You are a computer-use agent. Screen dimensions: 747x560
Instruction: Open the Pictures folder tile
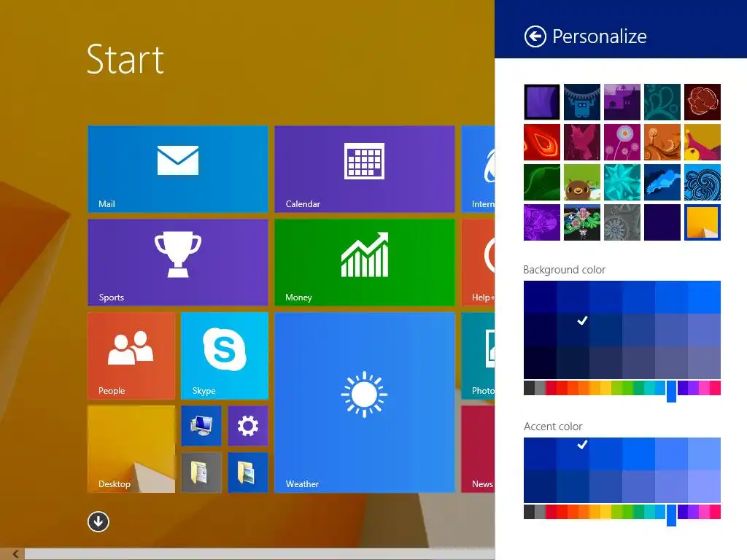coord(248,472)
